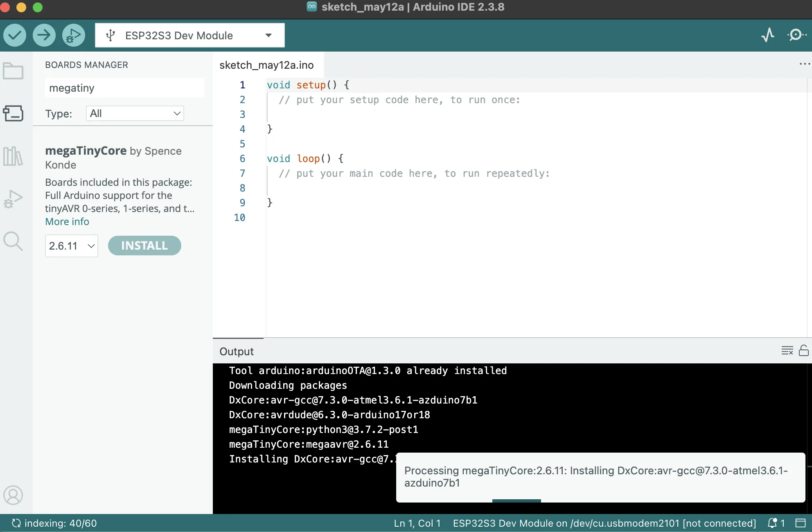Click the megatiny search field
The image size is (812, 532).
(x=125, y=88)
